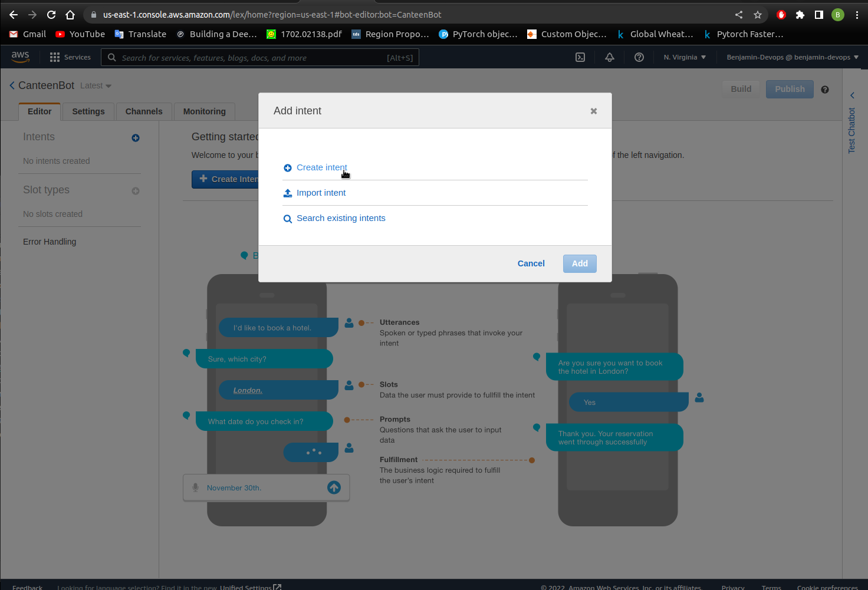Open the browser extensions puzzle icon
The height and width of the screenshot is (590, 868).
[x=800, y=15]
